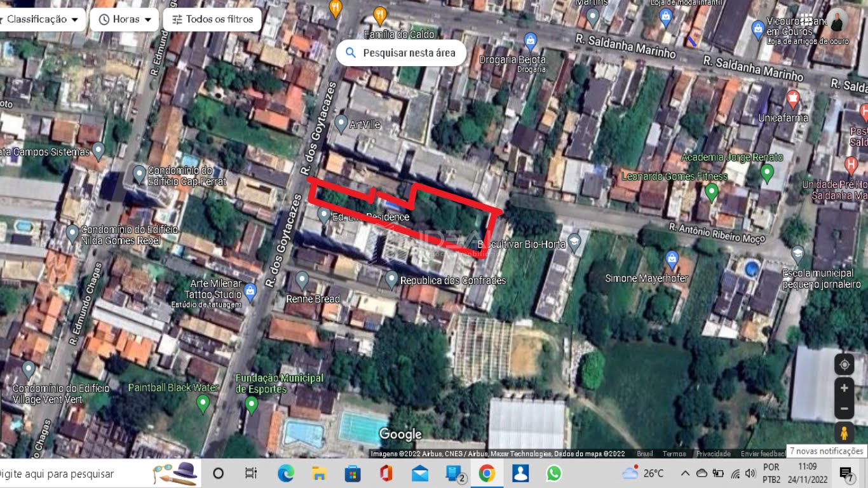Open the 26°C weather widget
868x488 pixels.
pos(642,473)
